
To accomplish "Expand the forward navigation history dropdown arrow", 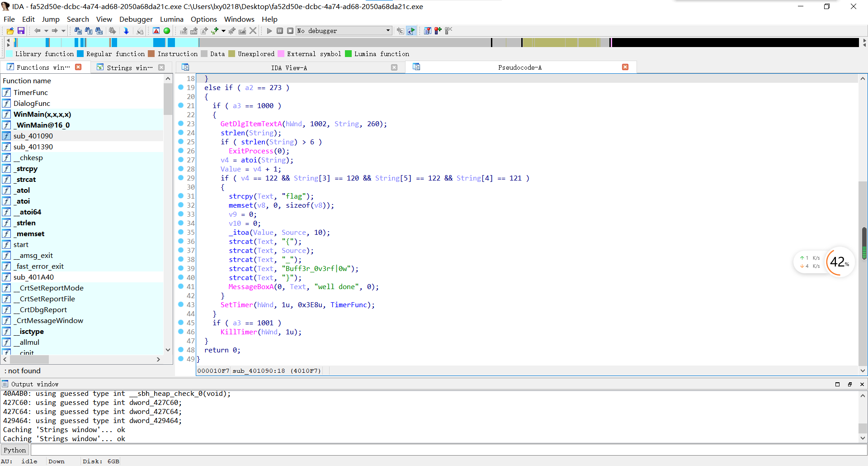I will tap(63, 31).
